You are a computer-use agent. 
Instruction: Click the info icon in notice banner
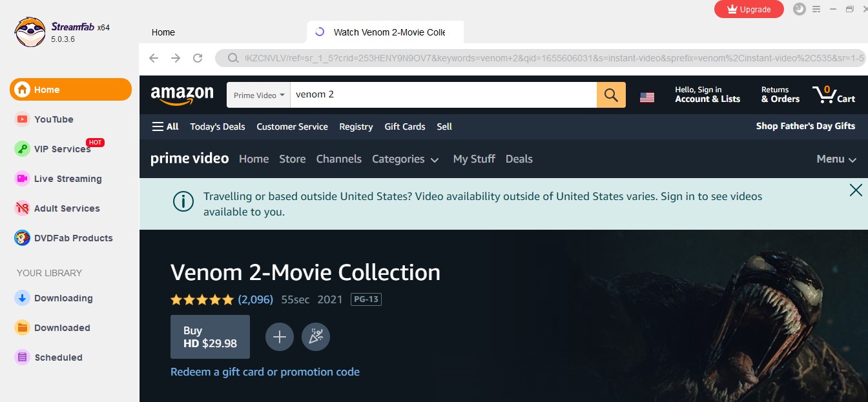(183, 201)
